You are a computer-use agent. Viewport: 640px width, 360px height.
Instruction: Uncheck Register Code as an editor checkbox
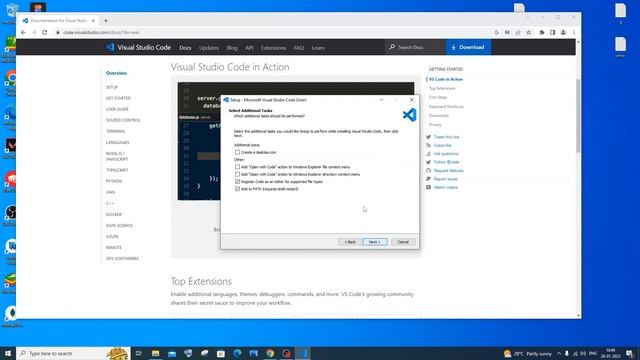238,182
